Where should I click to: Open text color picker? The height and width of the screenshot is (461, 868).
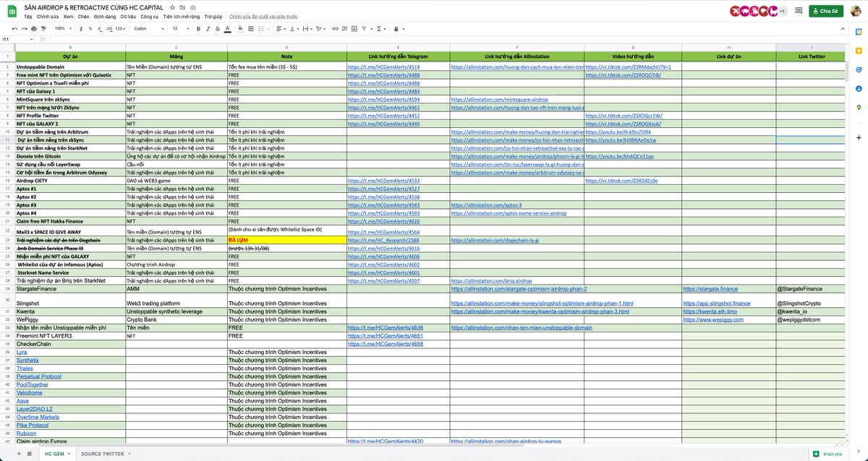(227, 29)
